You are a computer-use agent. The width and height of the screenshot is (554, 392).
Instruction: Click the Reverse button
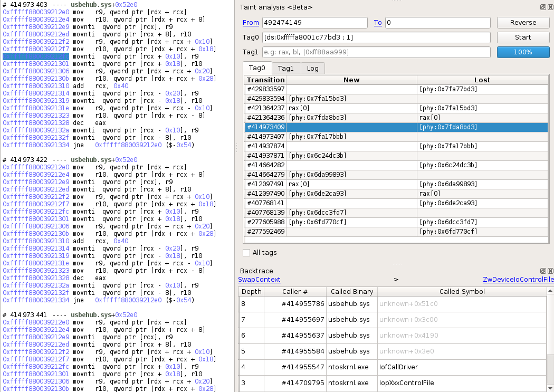click(523, 23)
